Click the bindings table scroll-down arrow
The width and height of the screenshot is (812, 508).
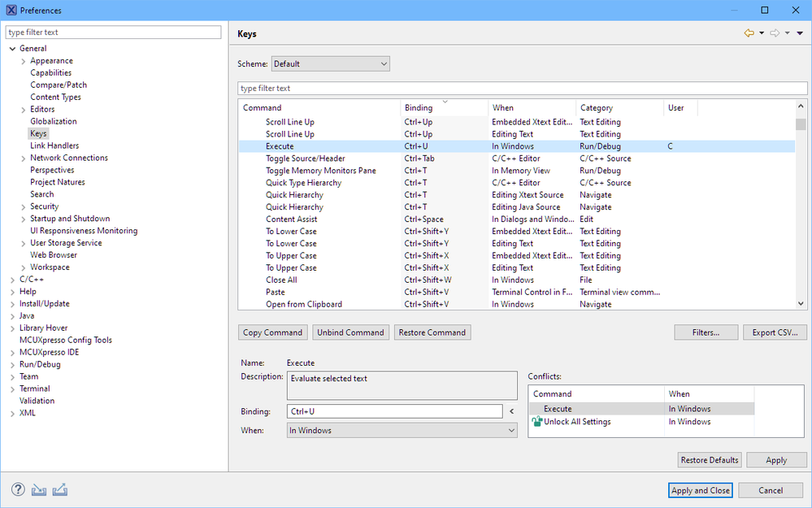point(801,304)
